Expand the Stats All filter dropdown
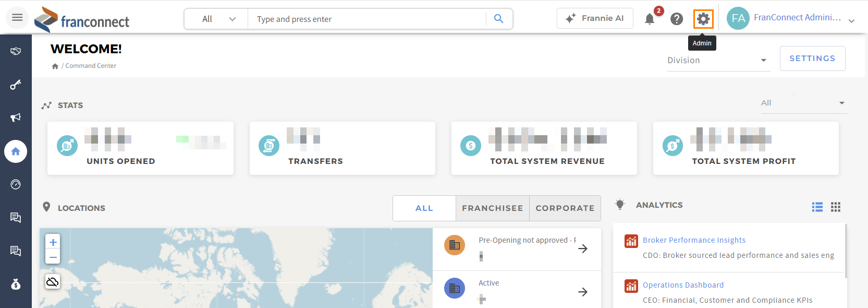This screenshot has height=308, width=868. pos(803,103)
